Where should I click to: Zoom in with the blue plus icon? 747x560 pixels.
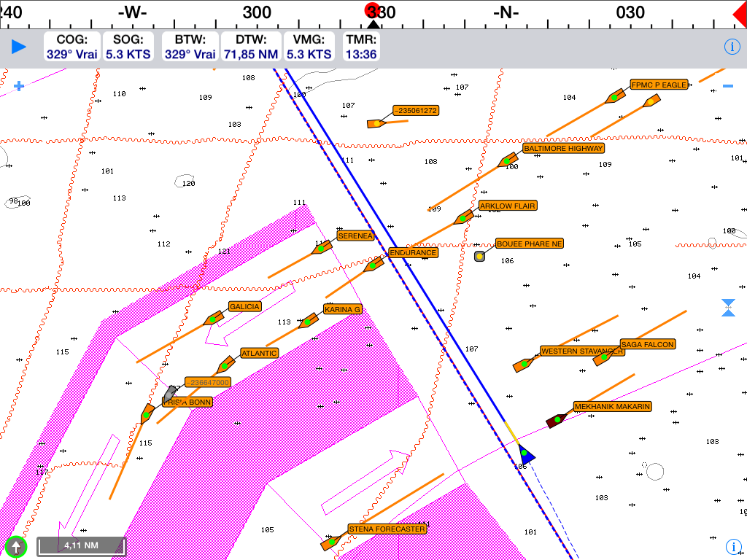point(18,86)
